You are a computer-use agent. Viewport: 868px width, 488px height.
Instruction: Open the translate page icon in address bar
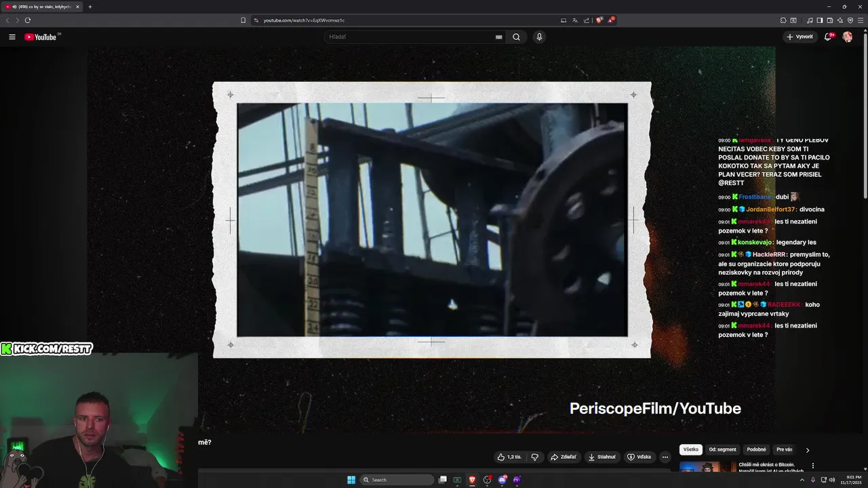(575, 20)
